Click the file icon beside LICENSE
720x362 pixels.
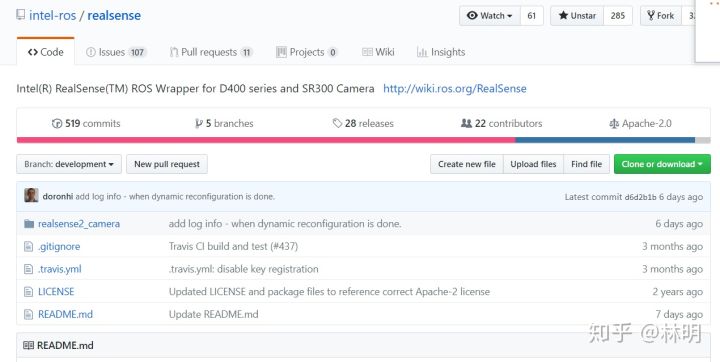pyautogui.click(x=28, y=291)
